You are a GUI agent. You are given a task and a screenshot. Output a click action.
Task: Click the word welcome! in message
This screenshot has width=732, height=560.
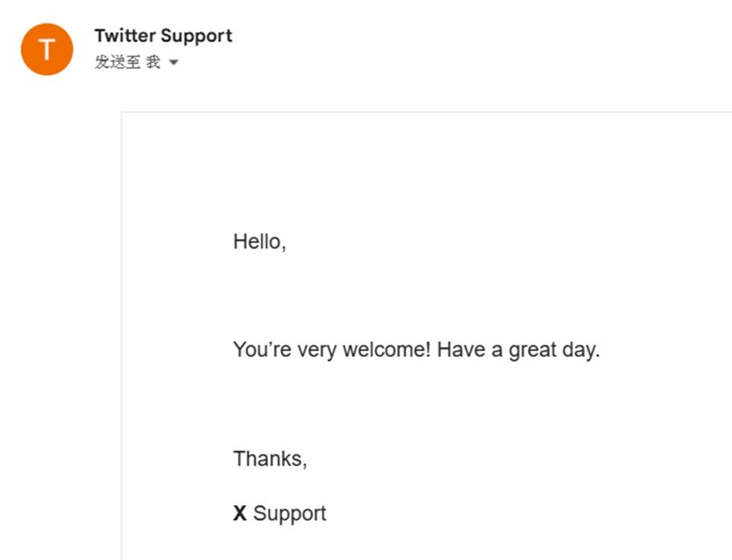coord(387,350)
